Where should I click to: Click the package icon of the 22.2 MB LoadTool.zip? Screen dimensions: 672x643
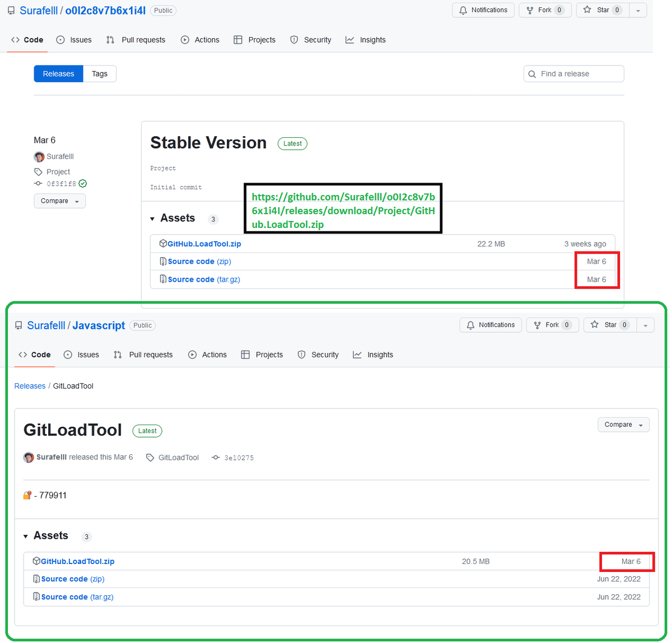pyautogui.click(x=163, y=244)
